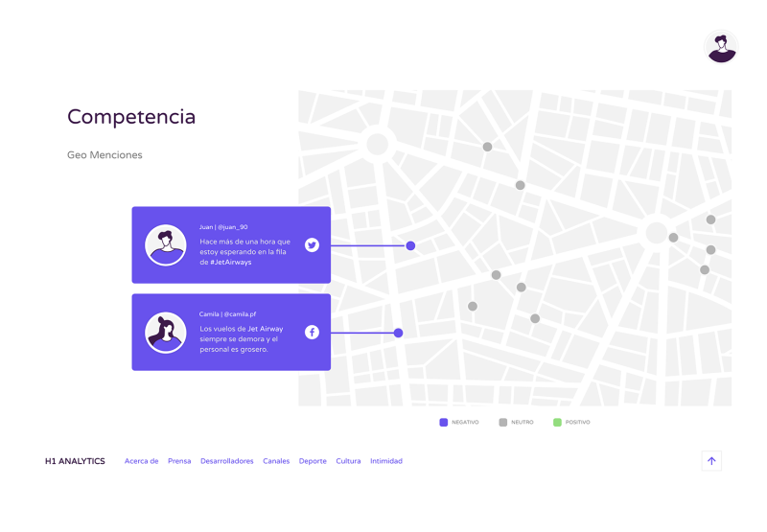Click the scroll-to-top arrow button
The image size is (767, 532).
tap(711, 461)
